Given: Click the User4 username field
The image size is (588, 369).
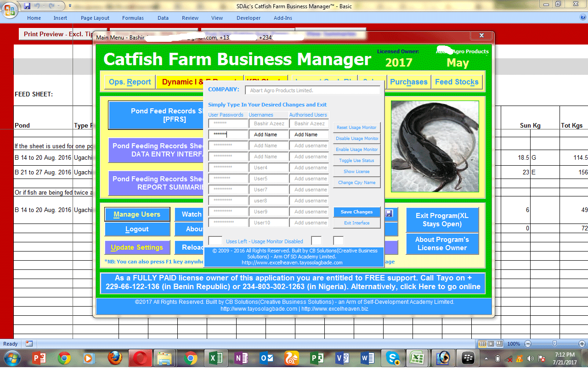Looking at the screenshot, I should click(269, 168).
